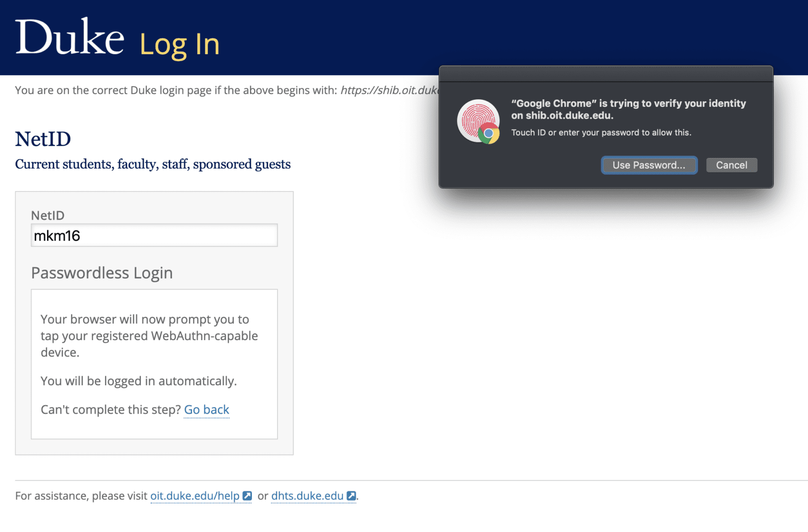Click the "logged in automatically" message text

[x=138, y=380]
